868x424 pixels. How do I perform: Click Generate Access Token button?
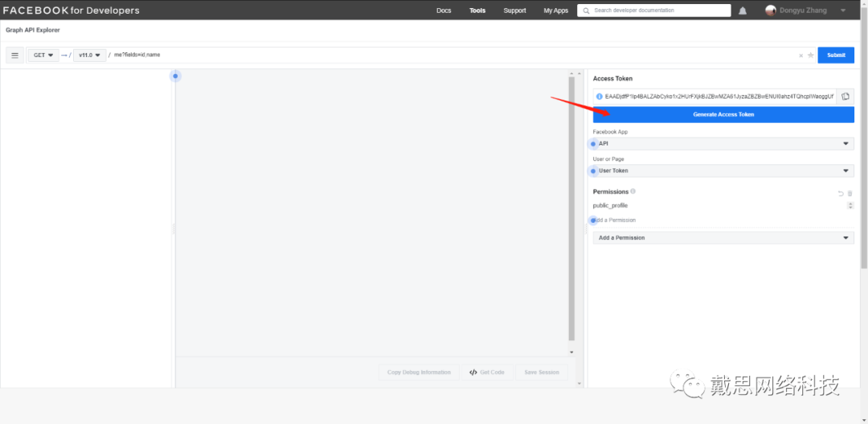tap(723, 115)
